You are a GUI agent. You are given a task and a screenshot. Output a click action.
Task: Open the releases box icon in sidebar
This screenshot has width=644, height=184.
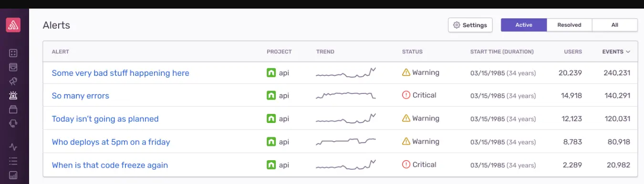tap(13, 109)
